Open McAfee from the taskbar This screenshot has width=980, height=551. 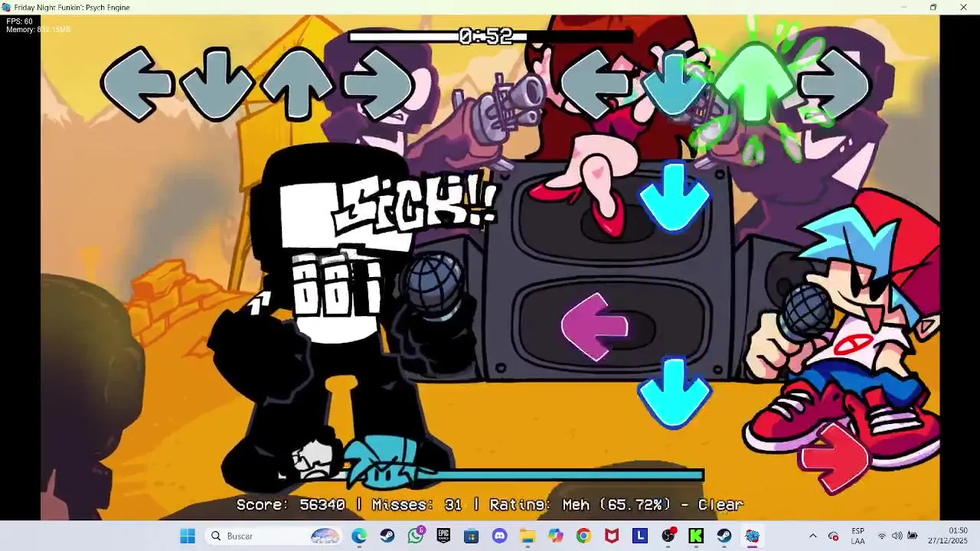point(612,536)
